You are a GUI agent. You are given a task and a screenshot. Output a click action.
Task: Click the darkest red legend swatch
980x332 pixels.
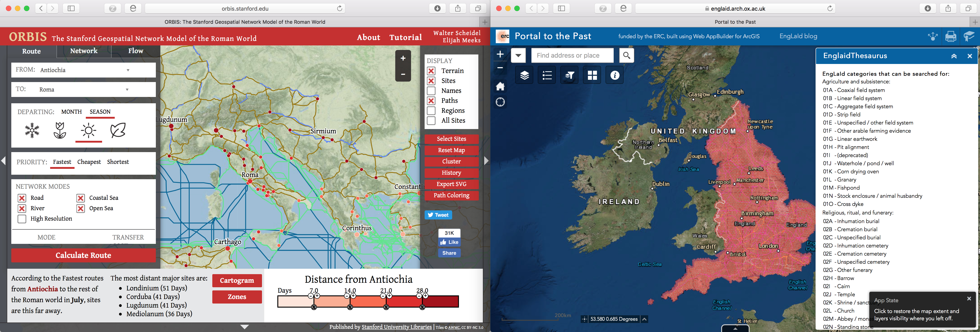[x=441, y=301]
